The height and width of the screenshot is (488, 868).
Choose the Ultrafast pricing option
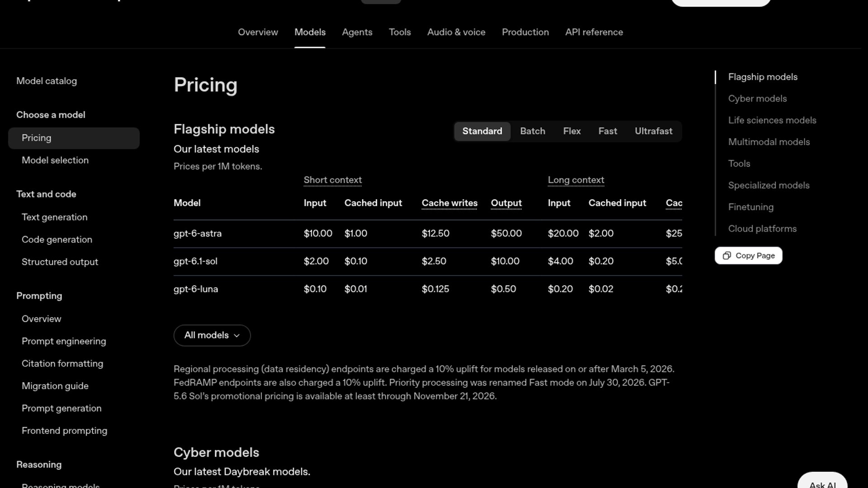[653, 131]
